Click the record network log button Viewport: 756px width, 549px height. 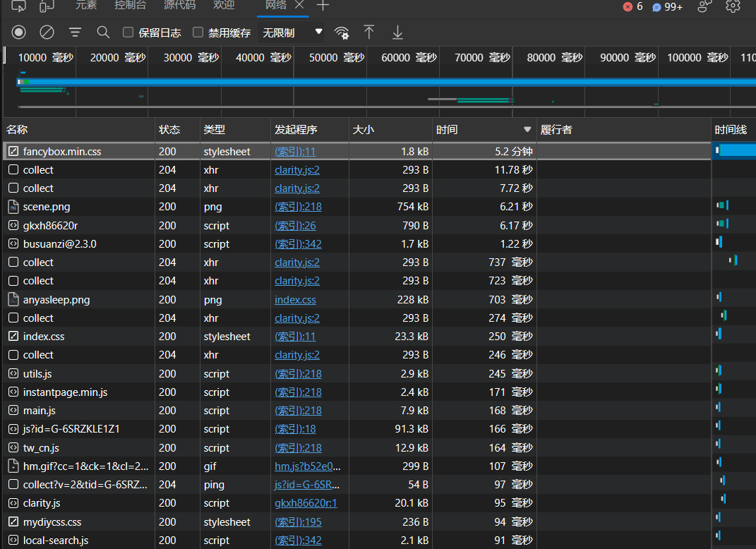pos(19,32)
